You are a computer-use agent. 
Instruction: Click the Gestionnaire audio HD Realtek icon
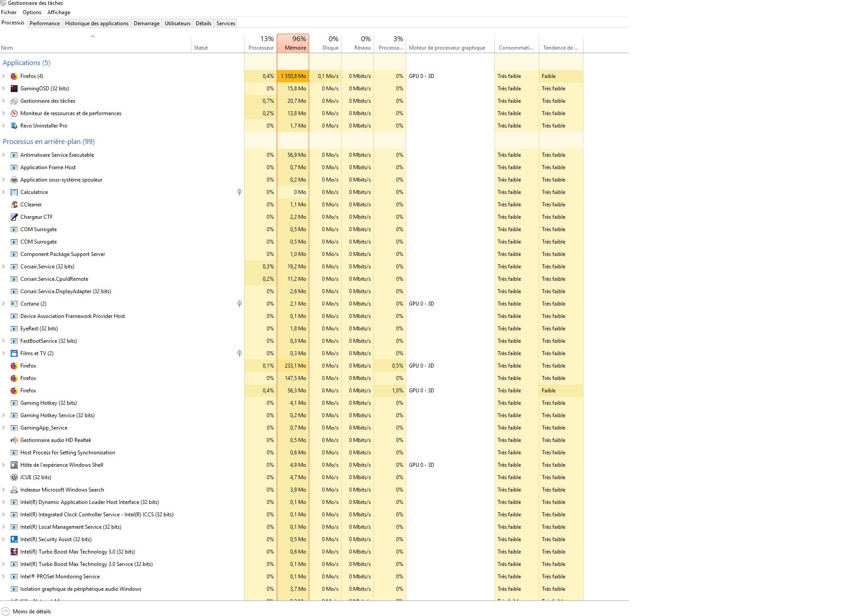pyautogui.click(x=14, y=440)
